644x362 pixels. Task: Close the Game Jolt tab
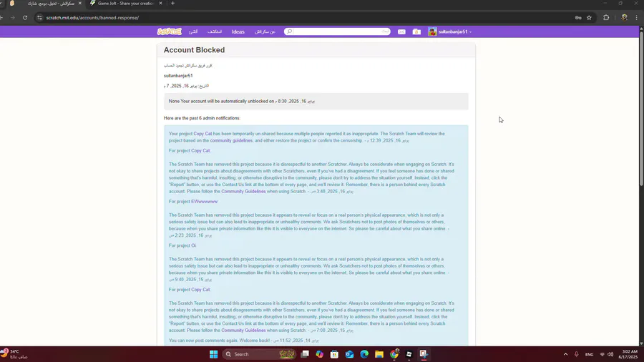(160, 4)
